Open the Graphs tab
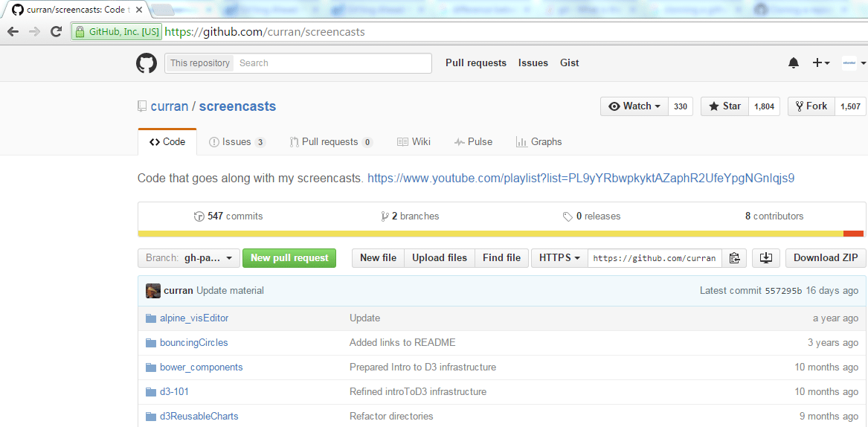The image size is (868, 427). 539,142
